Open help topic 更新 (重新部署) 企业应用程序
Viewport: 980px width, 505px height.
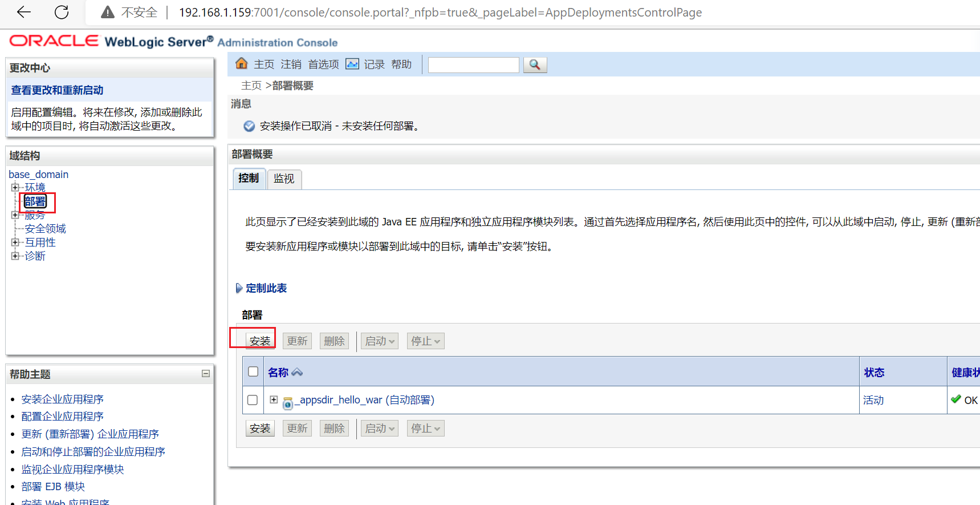click(x=90, y=434)
